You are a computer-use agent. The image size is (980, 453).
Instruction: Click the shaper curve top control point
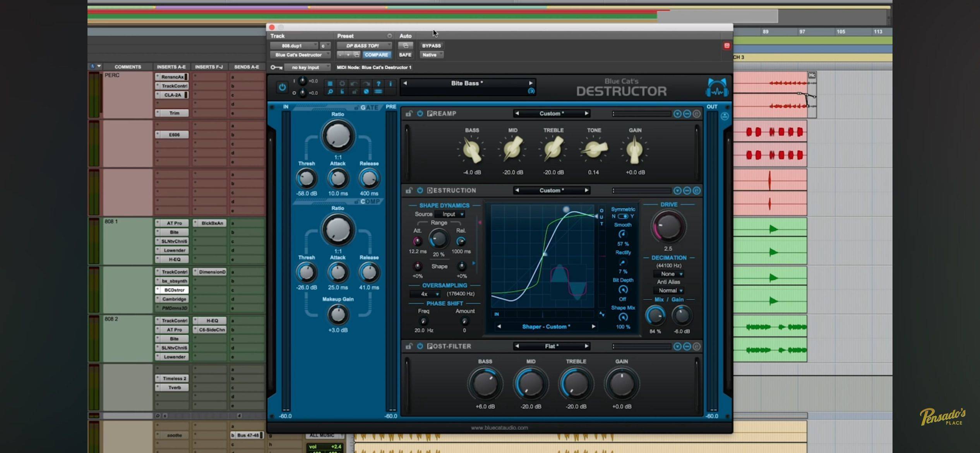pos(566,209)
